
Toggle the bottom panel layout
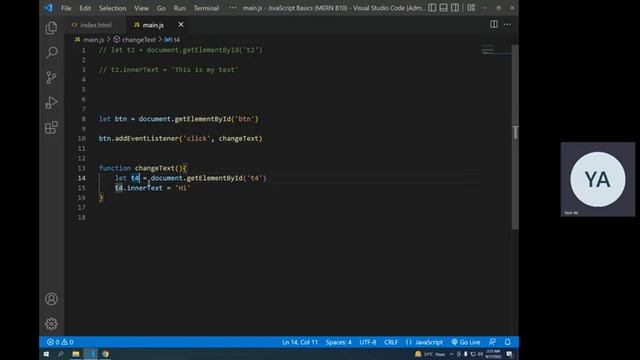click(x=443, y=8)
